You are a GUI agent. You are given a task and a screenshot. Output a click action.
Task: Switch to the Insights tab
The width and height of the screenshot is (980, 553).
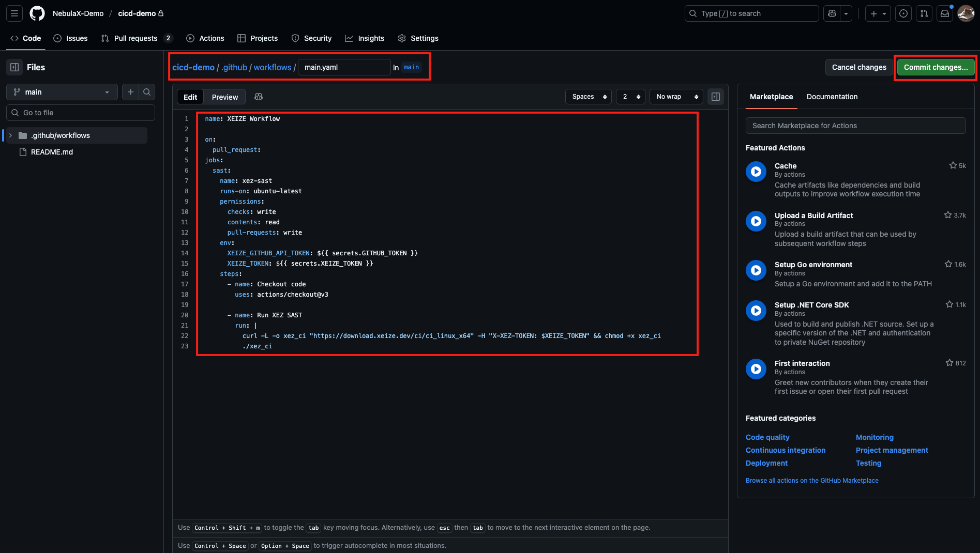(365, 38)
